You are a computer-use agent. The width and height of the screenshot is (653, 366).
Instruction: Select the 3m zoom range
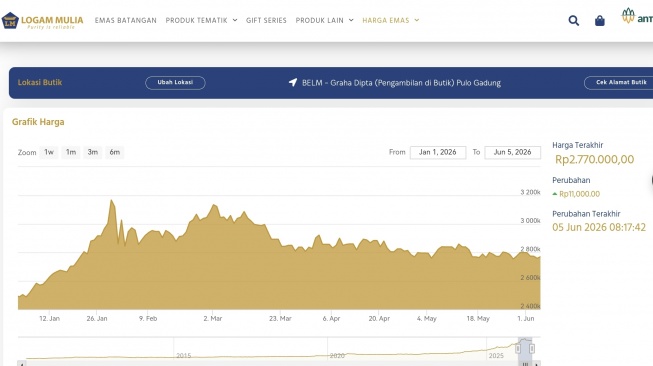pyautogui.click(x=92, y=152)
